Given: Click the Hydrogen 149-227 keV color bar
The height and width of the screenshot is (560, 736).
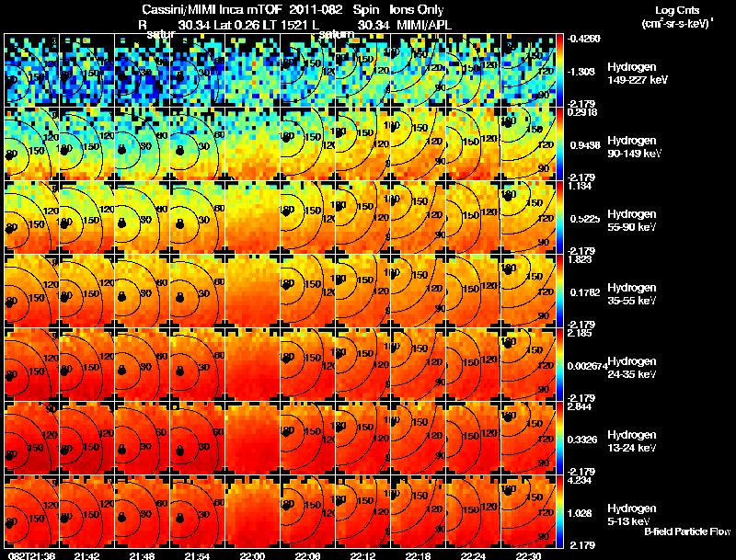Looking at the screenshot, I should (x=559, y=71).
